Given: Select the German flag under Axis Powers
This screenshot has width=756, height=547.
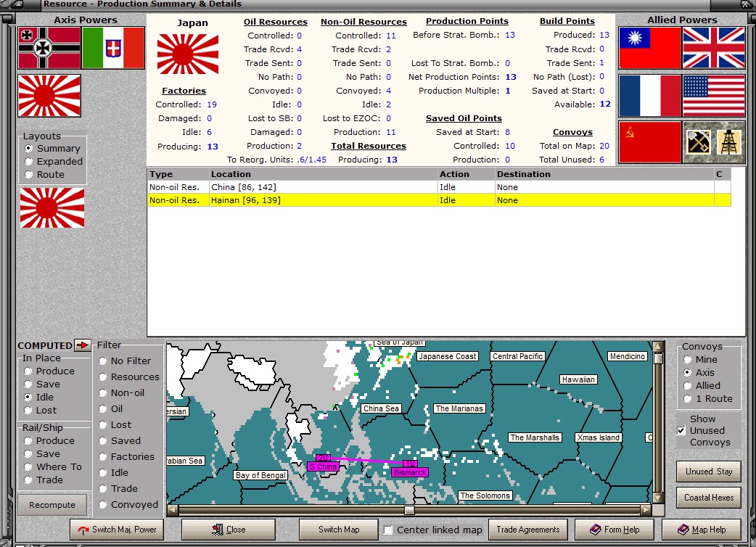Looking at the screenshot, I should [x=49, y=48].
